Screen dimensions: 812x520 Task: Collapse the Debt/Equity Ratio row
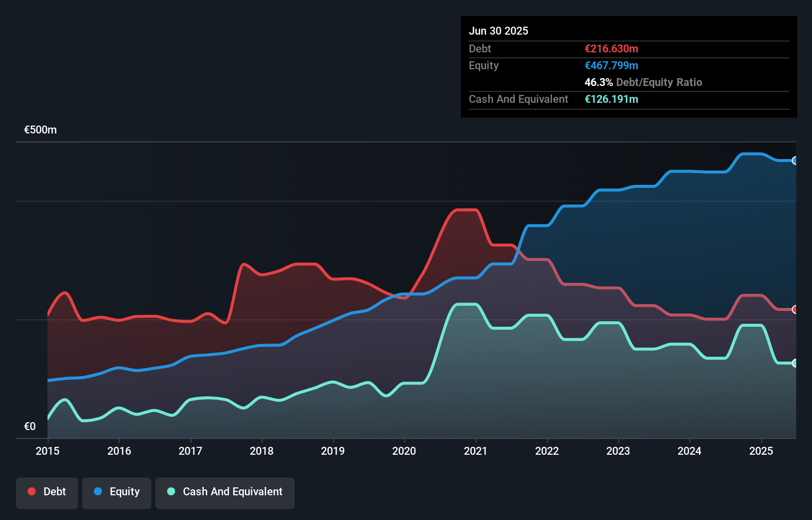click(643, 82)
